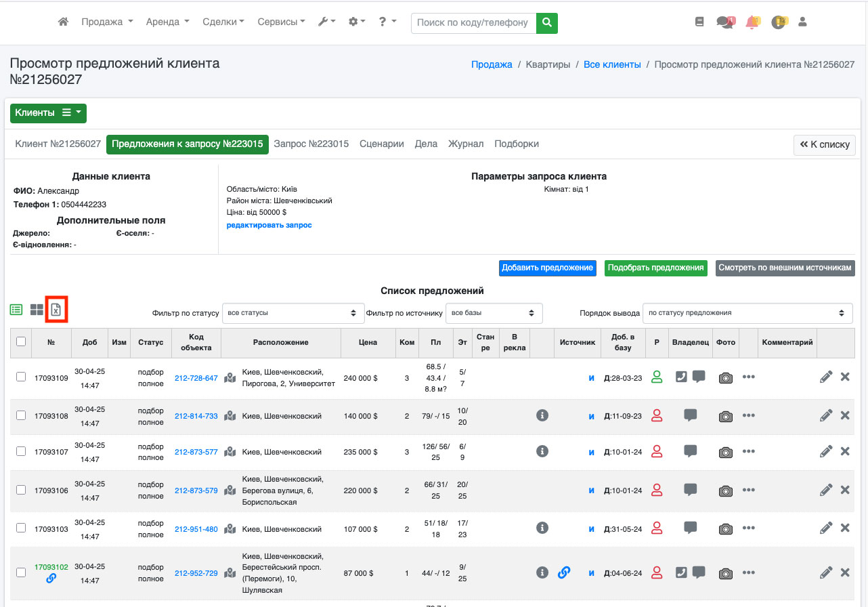Viewport: 868px width, 607px height.
Task: Select checkbox for offer 17093103 row
Action: 21,528
